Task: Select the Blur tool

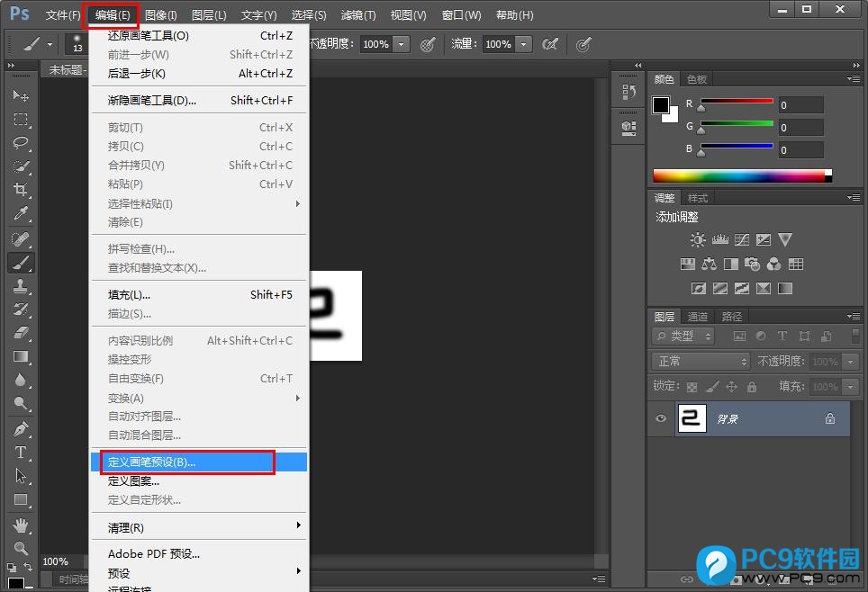Action: pyautogui.click(x=21, y=380)
